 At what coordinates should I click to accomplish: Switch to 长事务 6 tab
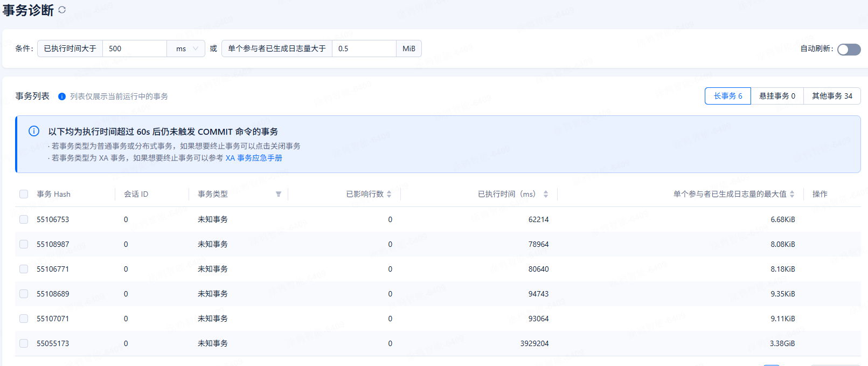click(727, 96)
